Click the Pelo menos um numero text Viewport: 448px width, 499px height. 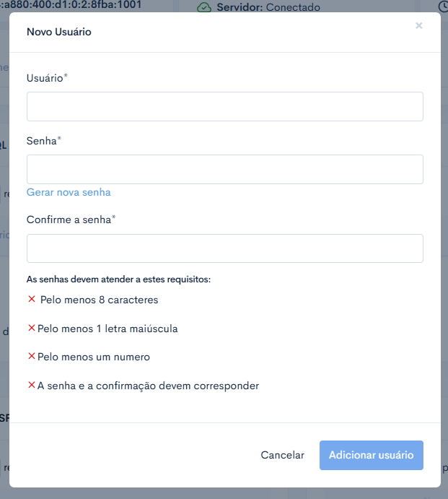tap(94, 357)
